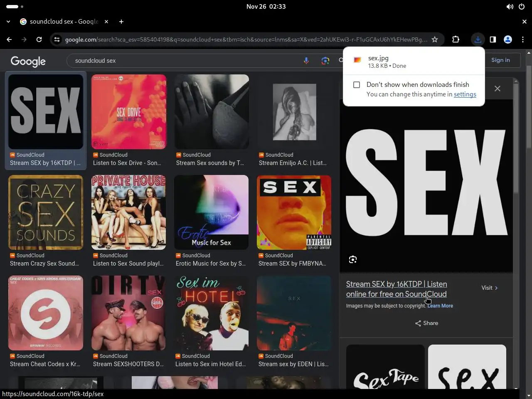Open Sex Drive album thumbnail
Image resolution: width=532 pixels, height=399 pixels.
[129, 112]
